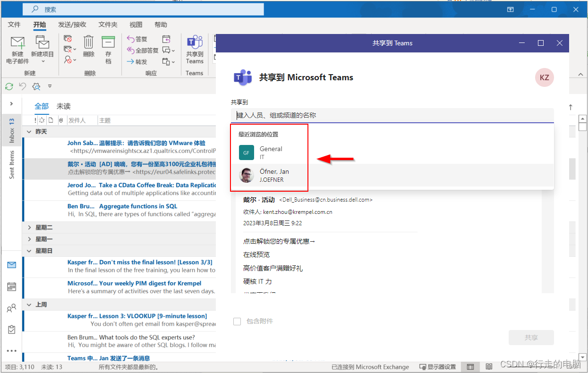Click the Send/Receive sync icon in the quick toolbar

coord(9,86)
